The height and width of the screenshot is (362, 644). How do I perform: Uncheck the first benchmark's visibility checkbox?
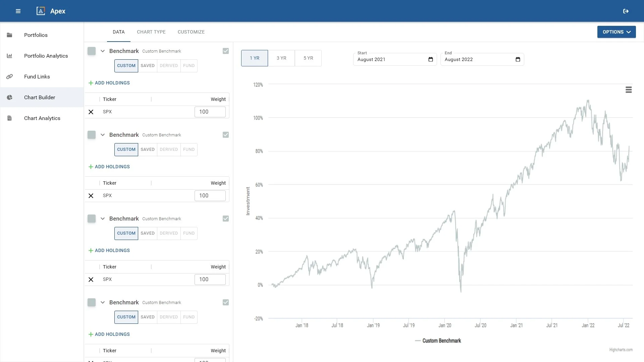[226, 51]
